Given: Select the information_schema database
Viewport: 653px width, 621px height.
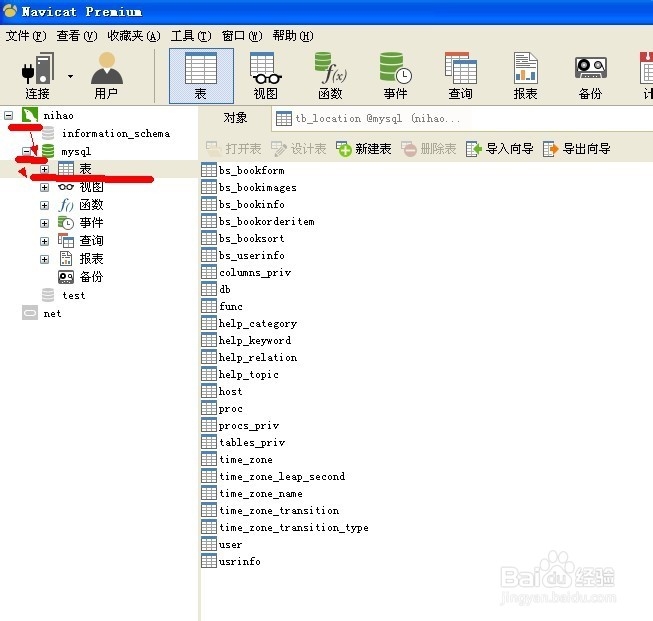Looking at the screenshot, I should coord(116,133).
